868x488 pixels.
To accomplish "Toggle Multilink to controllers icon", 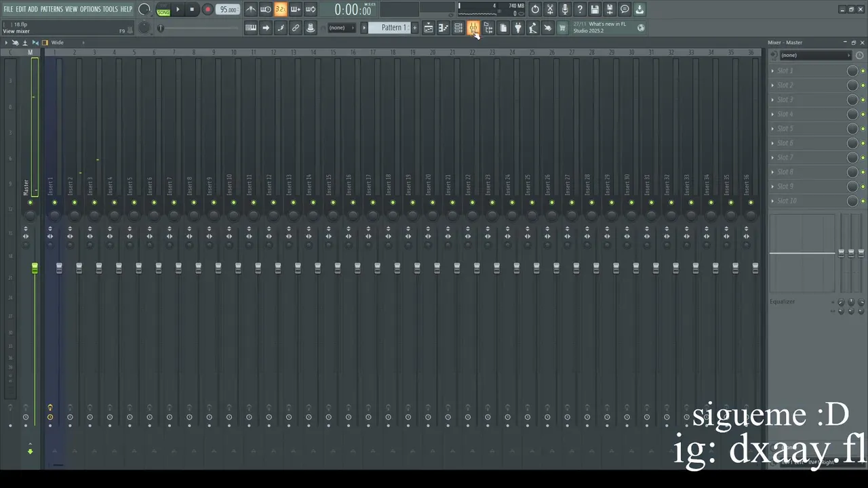I will [x=311, y=28].
